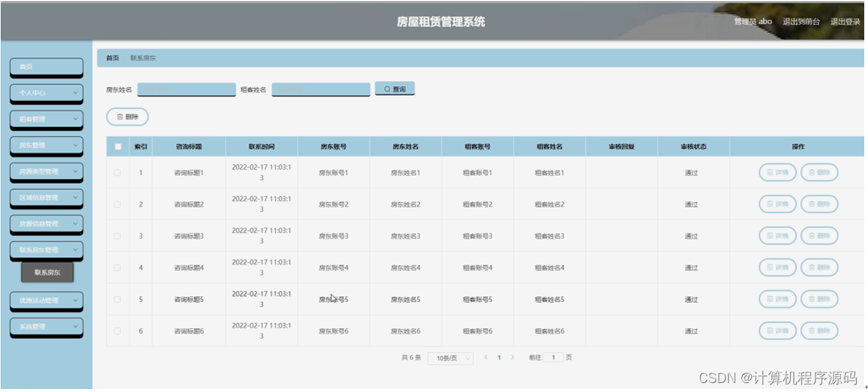Click cell 租客账号4
Screen dimensions: 868x392
tap(477, 268)
